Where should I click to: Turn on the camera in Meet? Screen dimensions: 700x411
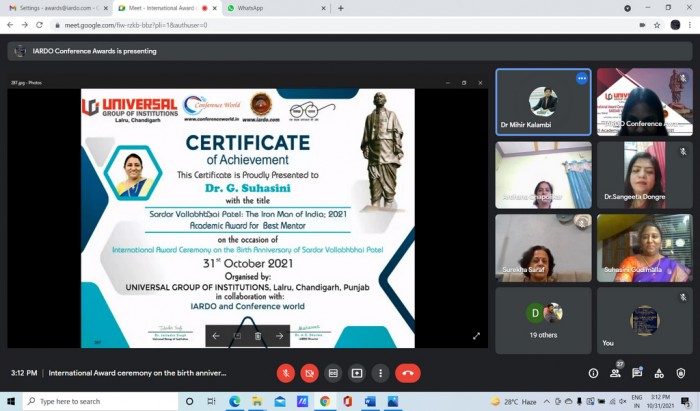pos(309,373)
